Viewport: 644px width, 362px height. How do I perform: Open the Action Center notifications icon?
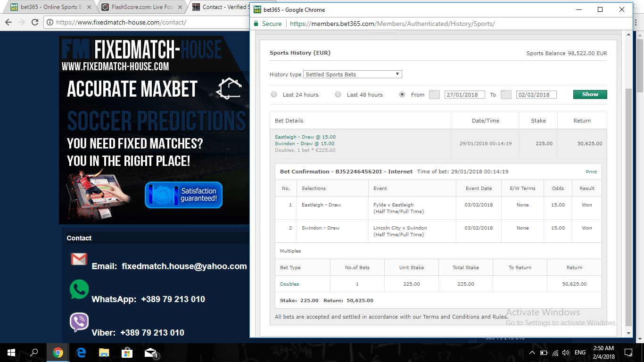628,353
